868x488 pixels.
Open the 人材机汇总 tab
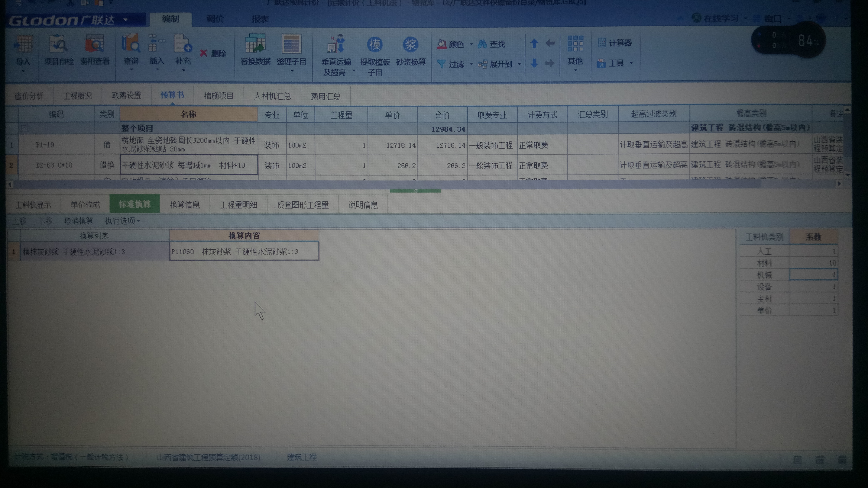pos(272,96)
